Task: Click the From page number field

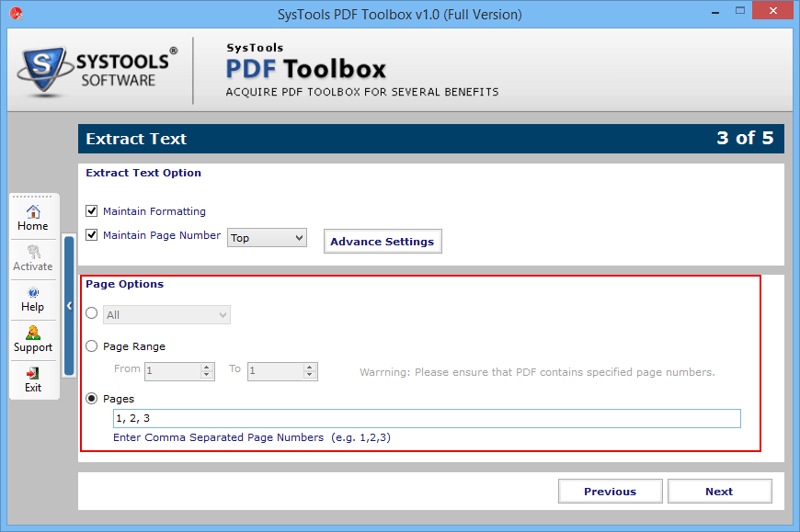Action: coord(174,371)
